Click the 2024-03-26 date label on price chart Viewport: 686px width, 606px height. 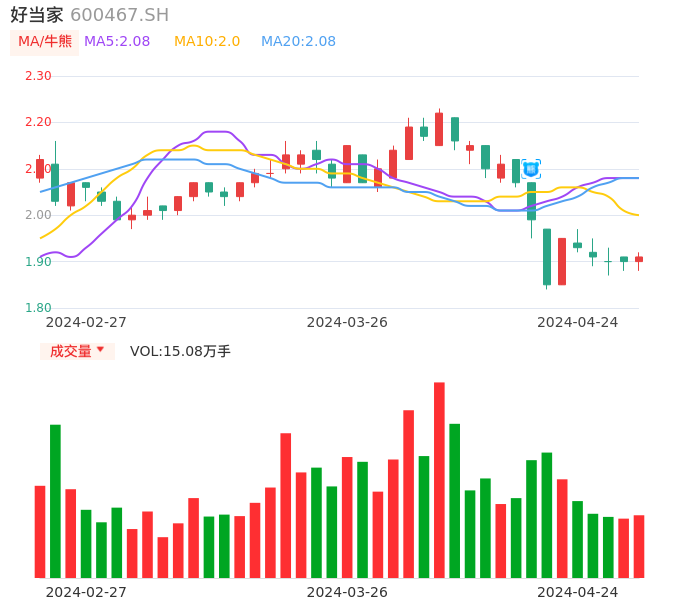click(347, 322)
